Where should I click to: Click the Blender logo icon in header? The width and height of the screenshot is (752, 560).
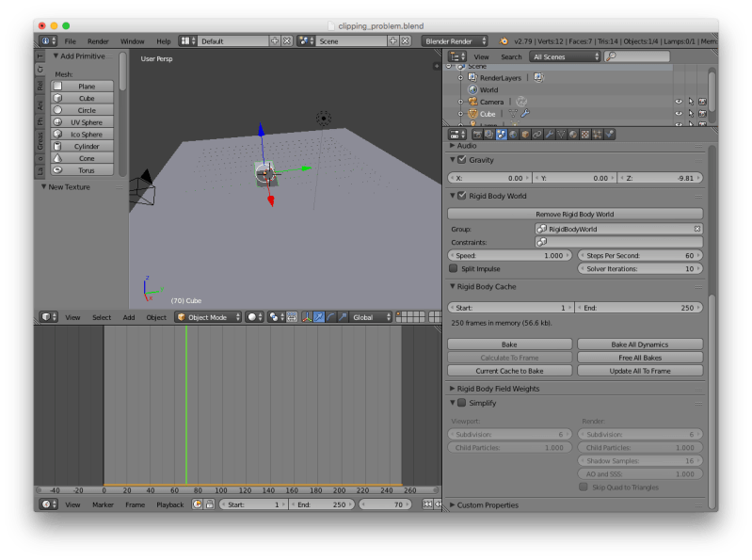click(x=504, y=41)
